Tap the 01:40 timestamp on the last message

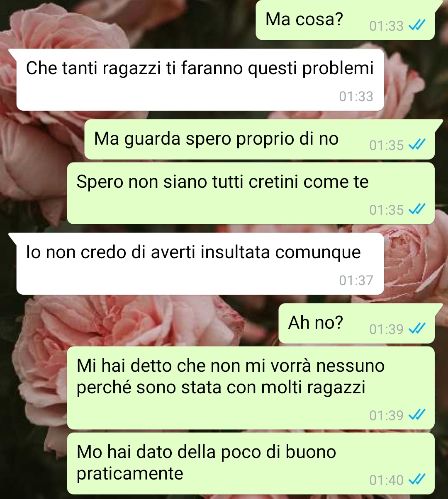(x=386, y=480)
